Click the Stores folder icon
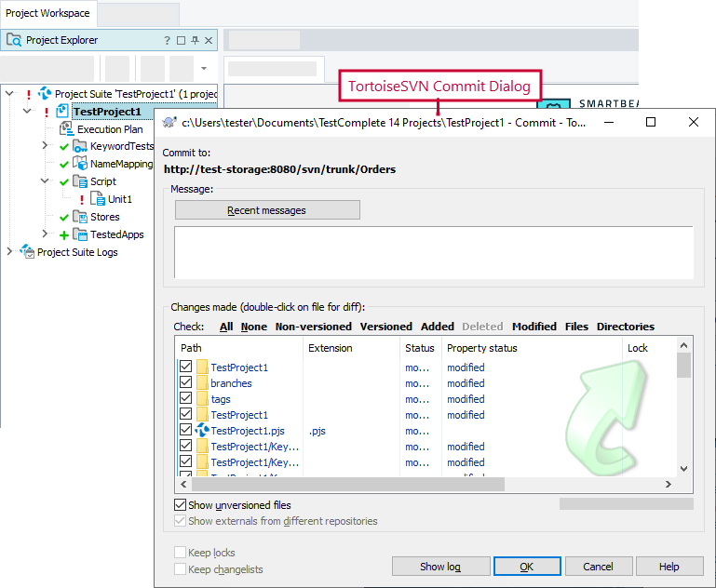Viewport: 716px width, 588px height. tap(80, 218)
